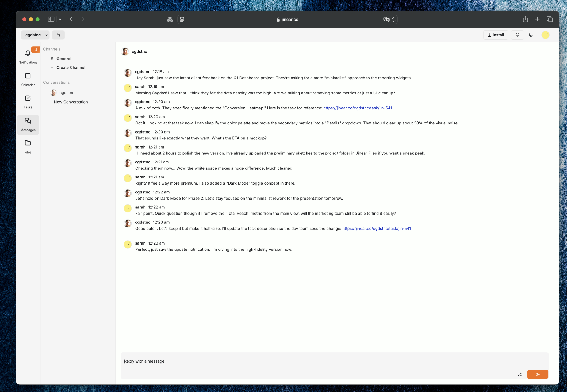Open workspace settings via the sliders icon
Screen dimensions: 567x392
click(59, 35)
